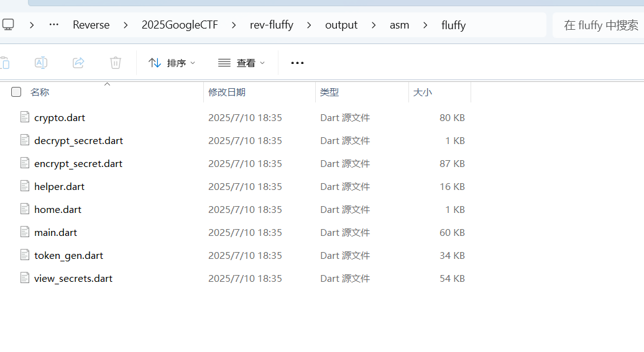Open the breadcrumb overflow ellipsis menu
This screenshot has height=352, width=644.
point(54,25)
